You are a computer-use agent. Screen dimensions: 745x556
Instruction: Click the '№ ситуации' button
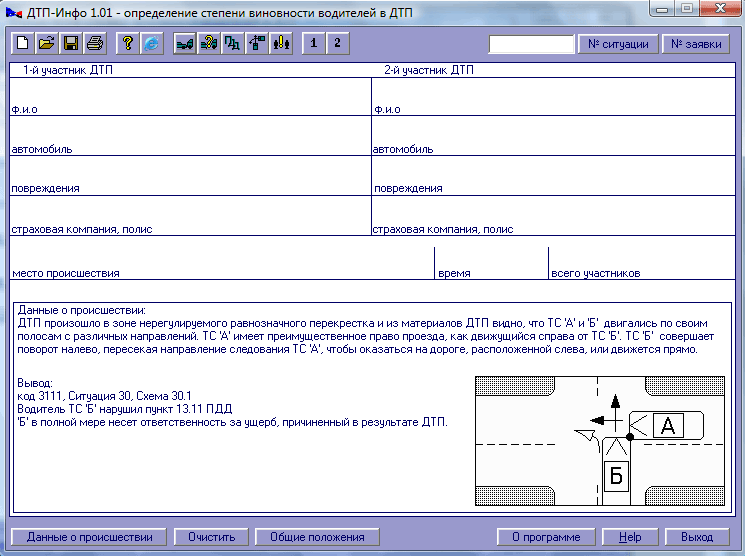coord(618,44)
